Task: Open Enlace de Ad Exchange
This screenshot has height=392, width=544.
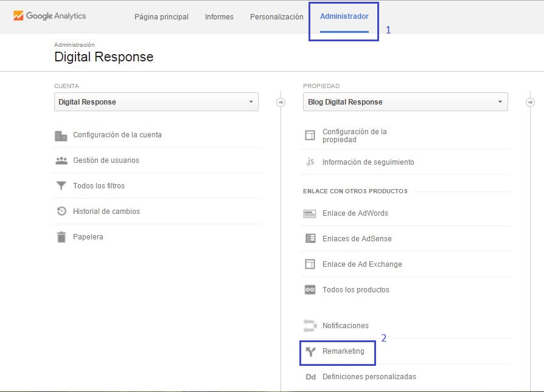Action: pos(362,264)
